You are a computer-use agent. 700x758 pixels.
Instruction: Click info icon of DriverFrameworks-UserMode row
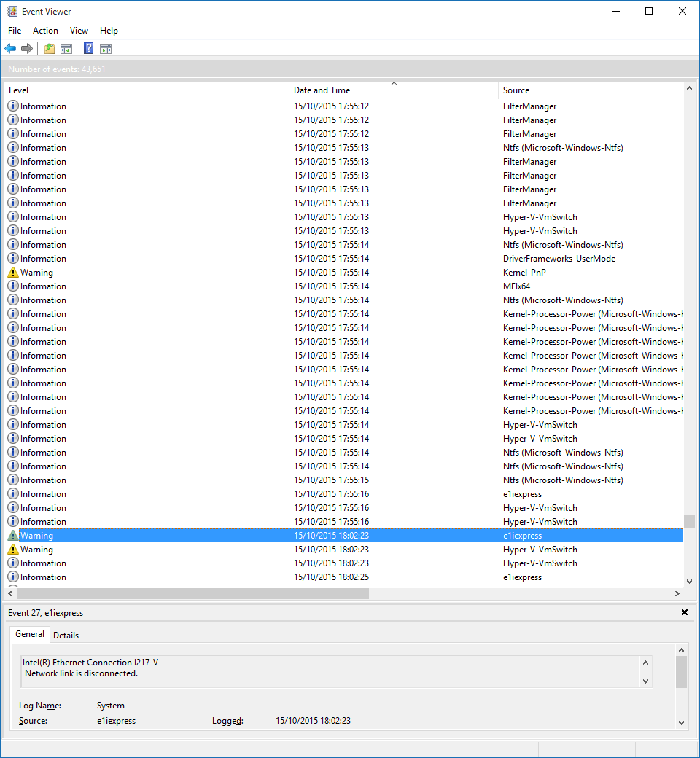[13, 258]
